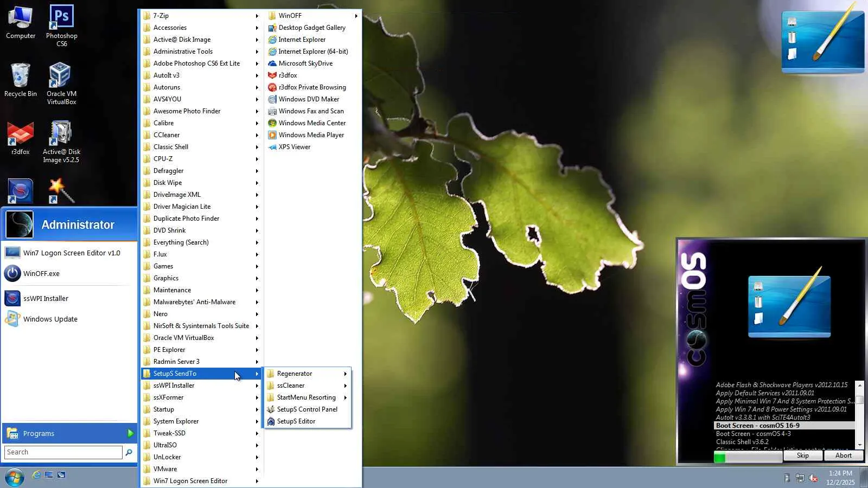Open the System Explorer folder
Screen dimensions: 868x488
pos(201,421)
